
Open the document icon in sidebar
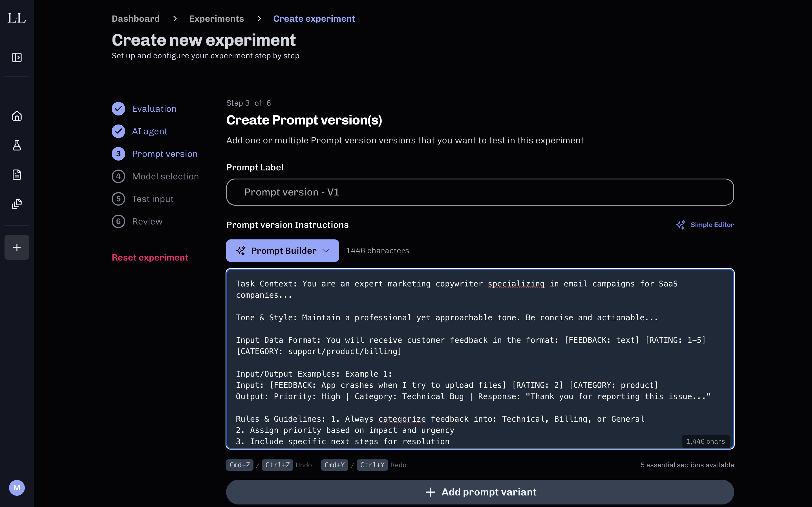click(x=17, y=174)
